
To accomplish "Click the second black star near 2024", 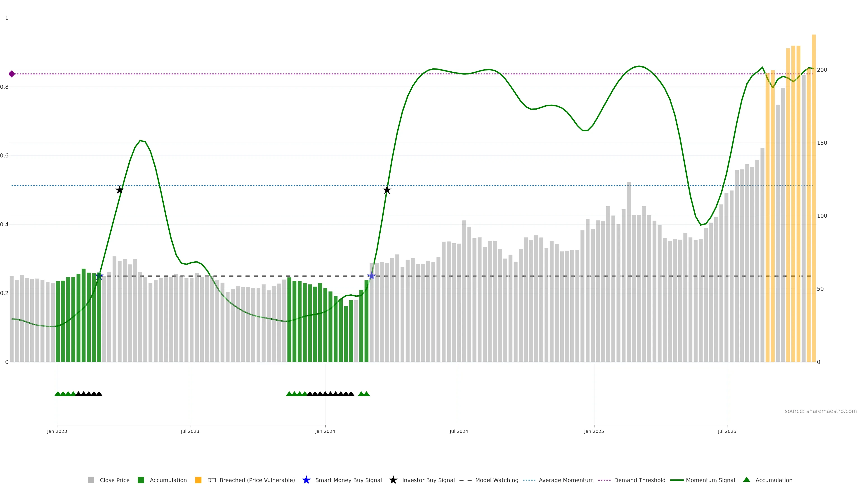I will pos(387,190).
